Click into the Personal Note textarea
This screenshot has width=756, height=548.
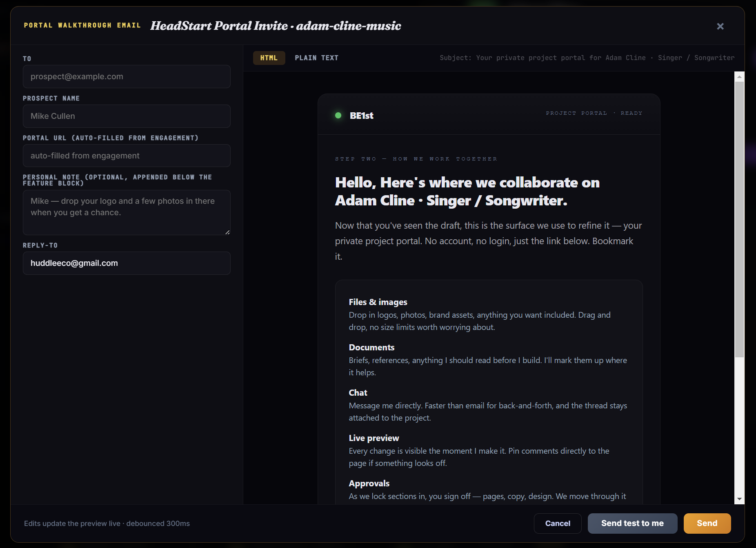127,212
